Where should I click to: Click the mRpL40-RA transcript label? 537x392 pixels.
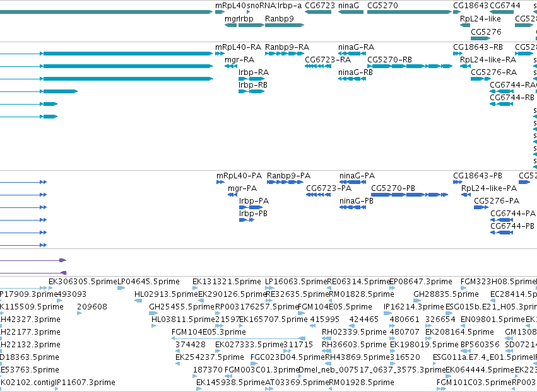(x=238, y=47)
